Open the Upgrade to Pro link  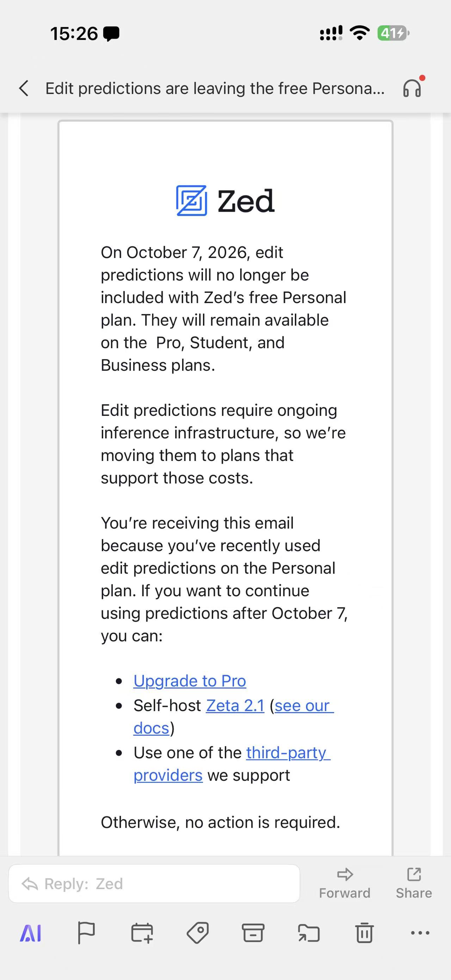tap(189, 681)
